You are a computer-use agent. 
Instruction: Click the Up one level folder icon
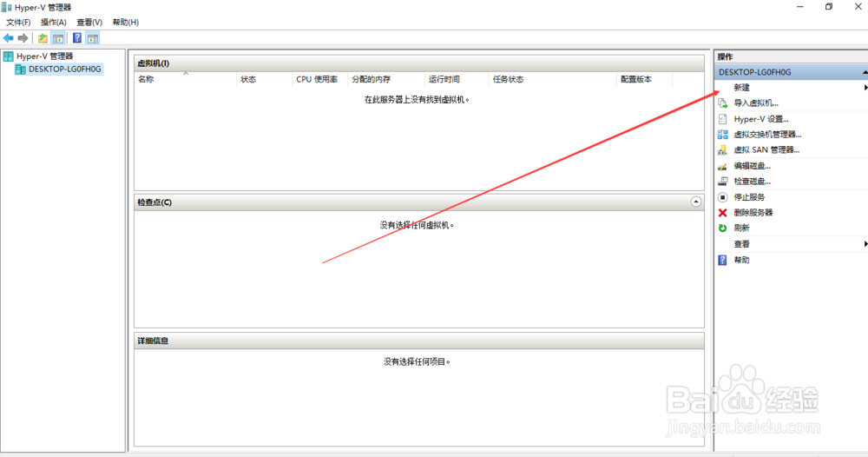43,38
